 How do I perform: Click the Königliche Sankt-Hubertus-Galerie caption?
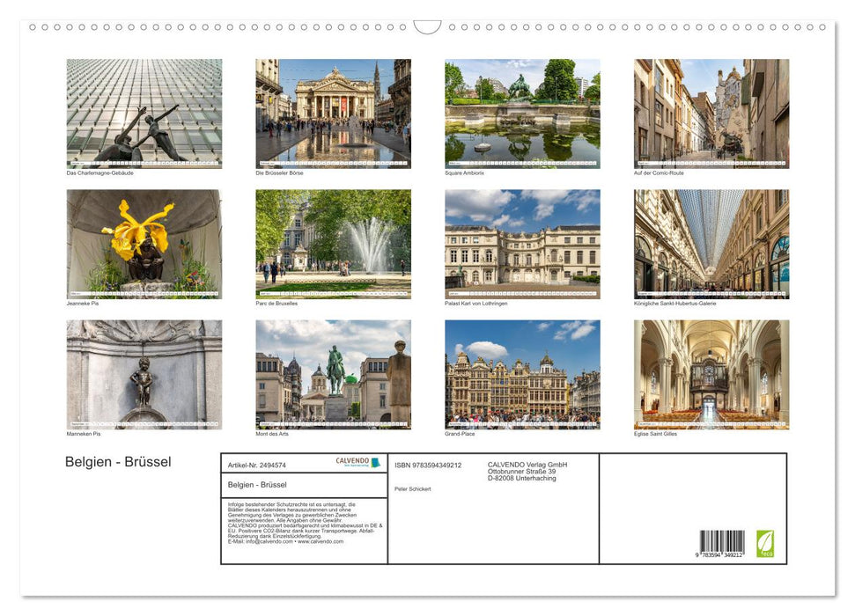click(675, 303)
